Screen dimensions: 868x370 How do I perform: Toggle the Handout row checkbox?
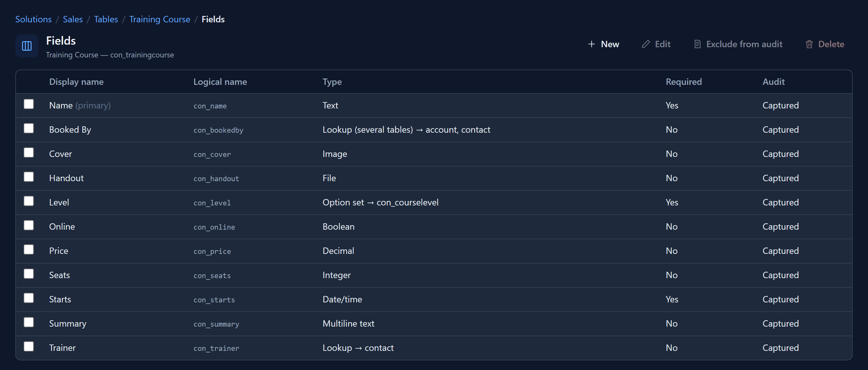29,177
